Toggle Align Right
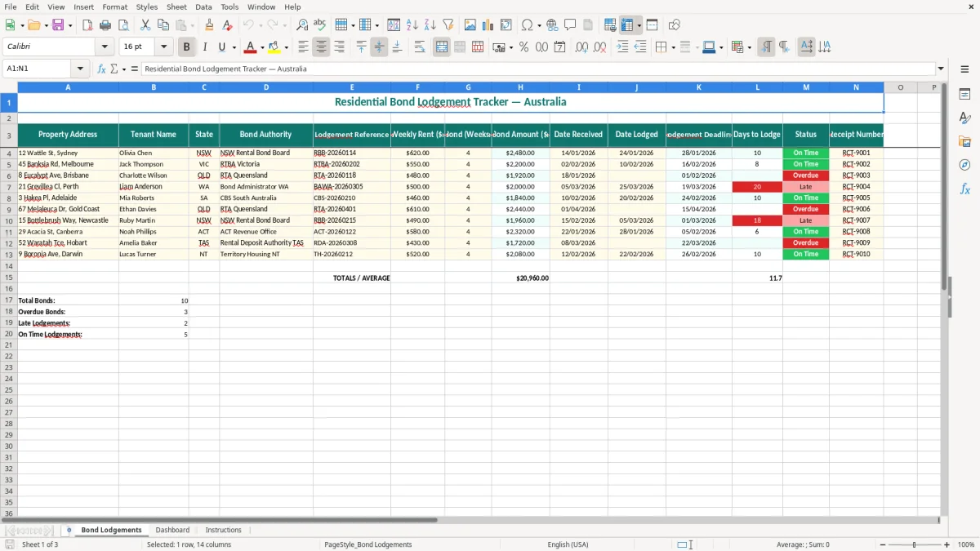 pos(339,47)
